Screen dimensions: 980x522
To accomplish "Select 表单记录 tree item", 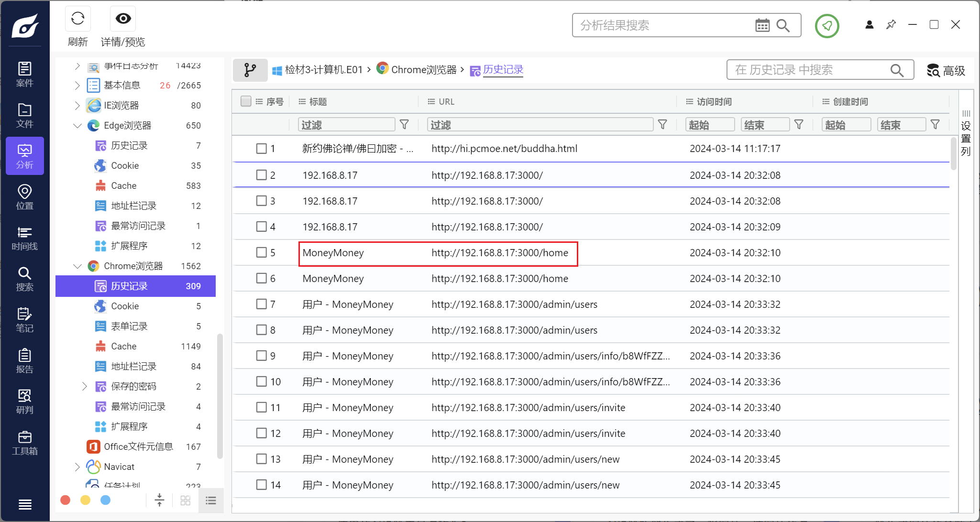I will pyautogui.click(x=135, y=326).
